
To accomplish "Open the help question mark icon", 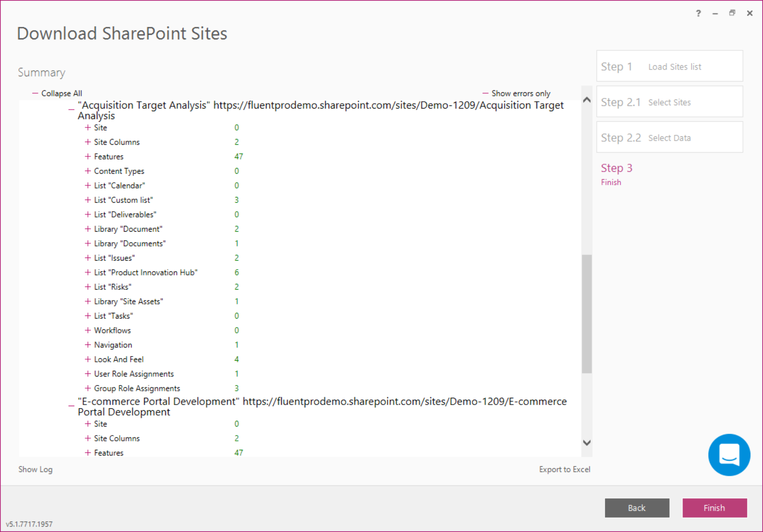I will [x=698, y=13].
